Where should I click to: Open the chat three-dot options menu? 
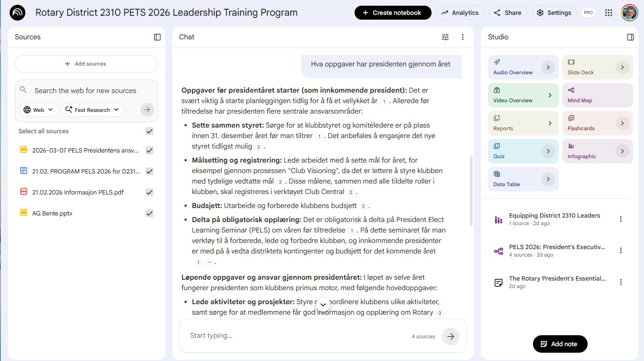click(463, 37)
